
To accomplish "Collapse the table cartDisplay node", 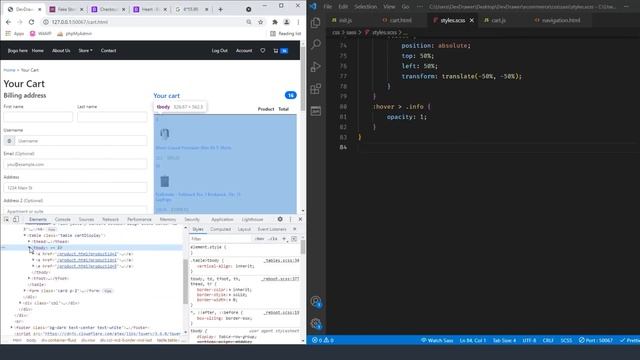I will pos(25,236).
